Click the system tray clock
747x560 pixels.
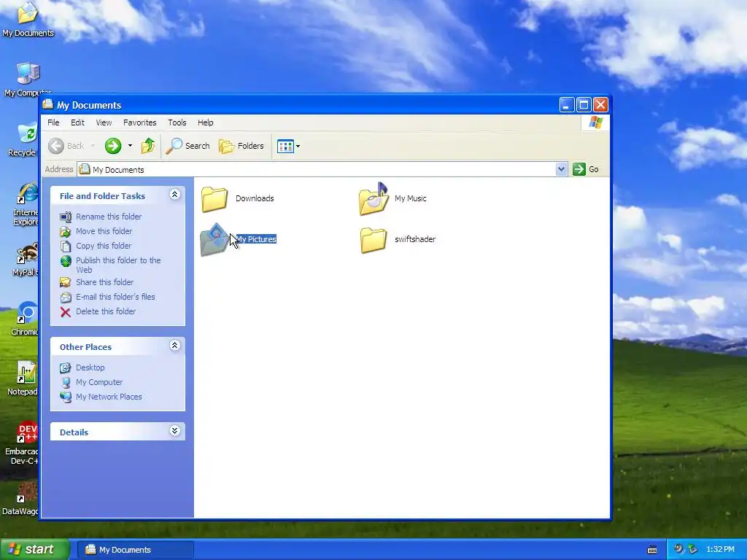(x=720, y=550)
